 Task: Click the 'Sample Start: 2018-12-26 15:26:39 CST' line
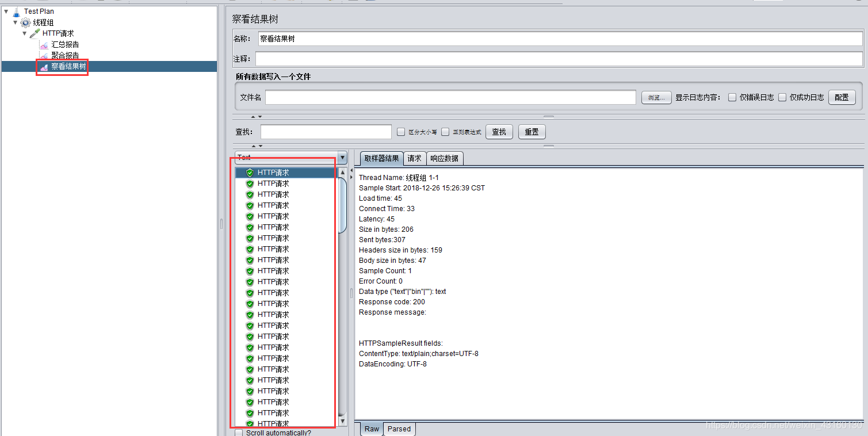click(x=422, y=188)
